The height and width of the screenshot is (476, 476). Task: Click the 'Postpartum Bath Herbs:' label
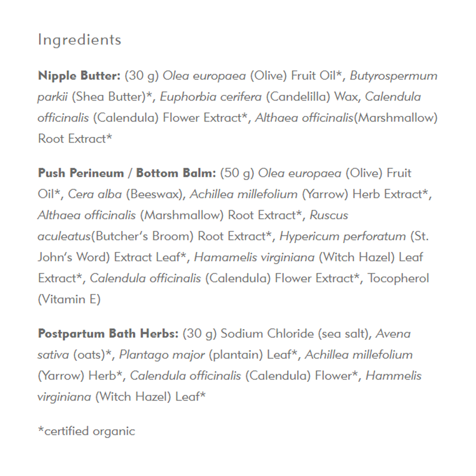pos(108,334)
